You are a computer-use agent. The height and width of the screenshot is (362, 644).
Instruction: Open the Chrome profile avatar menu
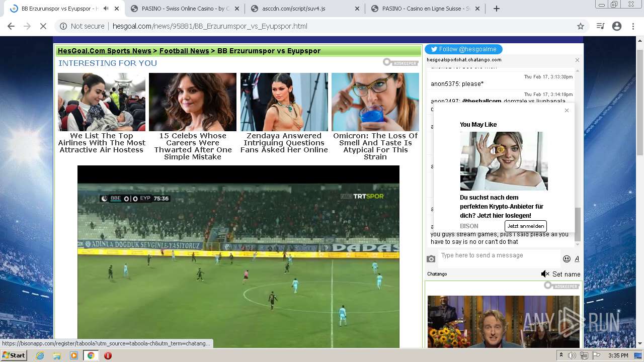[617, 26]
